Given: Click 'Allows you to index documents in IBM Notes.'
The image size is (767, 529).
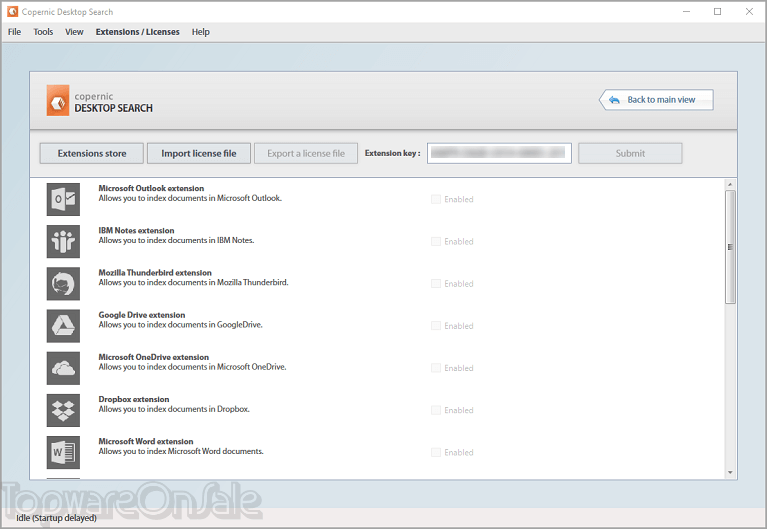Looking at the screenshot, I should point(177,240).
